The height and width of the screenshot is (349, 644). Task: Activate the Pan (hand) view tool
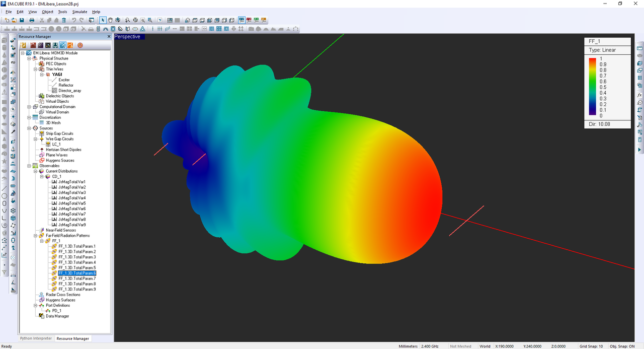[110, 20]
